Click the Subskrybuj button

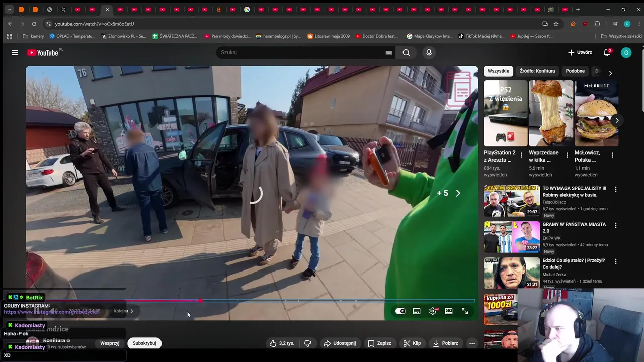[x=144, y=343]
